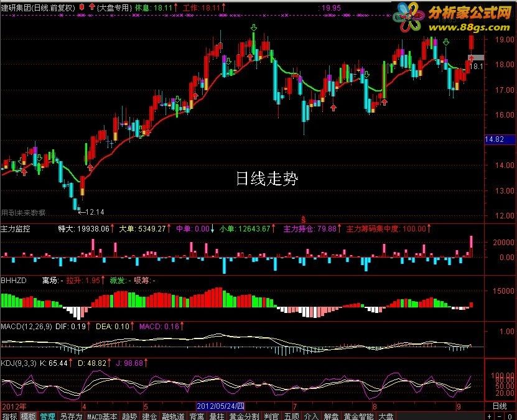
Task: Click the plus zoom button
Action: (x=489, y=416)
